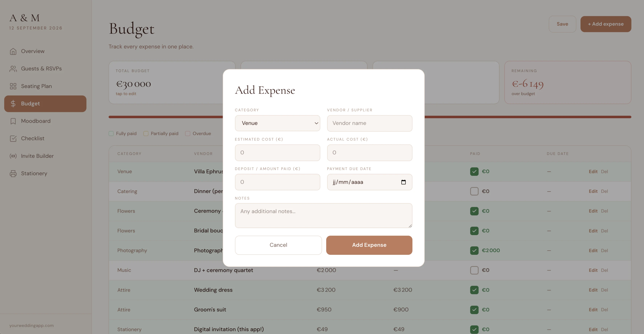Click the €2 000 paid amount for Photography
Image resolution: width=644 pixels, height=334 pixels.
coord(491,250)
